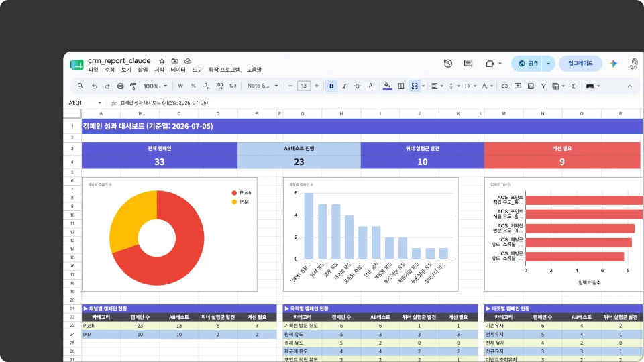The image size is (644, 362).
Task: Click the 공유 share button
Action: click(528, 63)
